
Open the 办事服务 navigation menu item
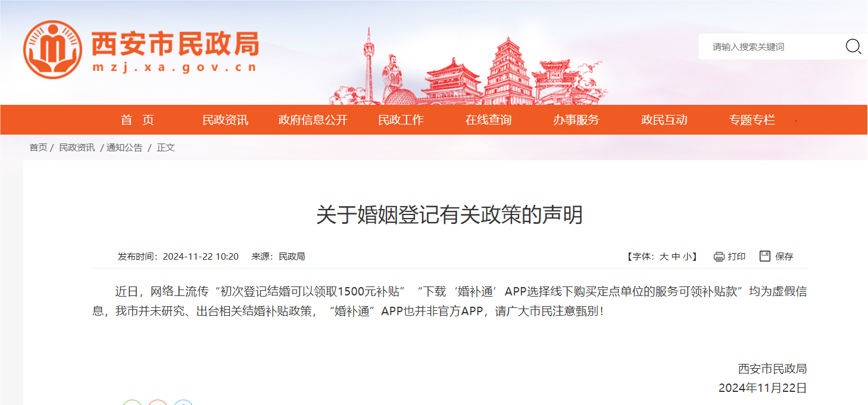pyautogui.click(x=576, y=120)
